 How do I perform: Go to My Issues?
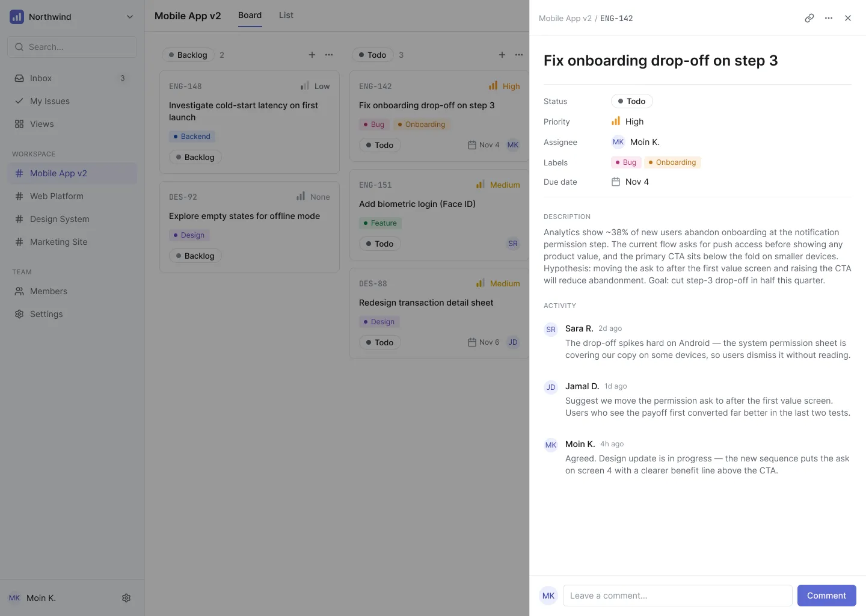click(72, 101)
